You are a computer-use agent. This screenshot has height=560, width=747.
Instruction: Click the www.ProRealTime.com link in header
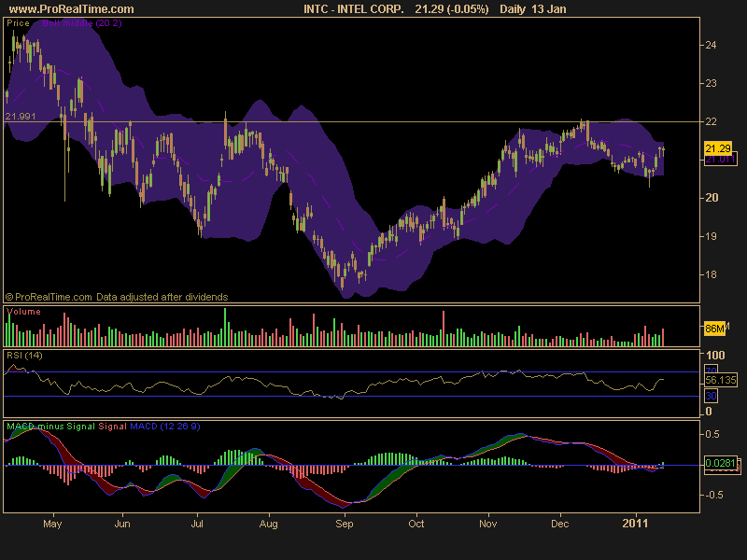point(71,8)
